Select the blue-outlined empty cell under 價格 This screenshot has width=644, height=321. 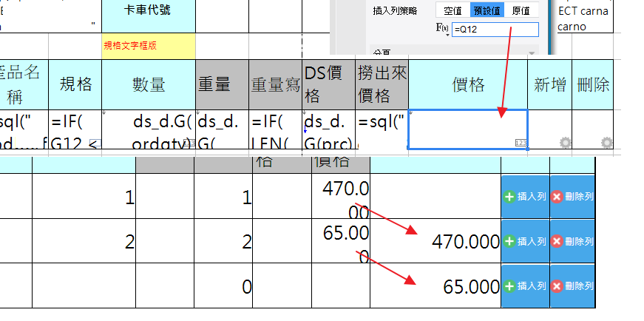point(468,129)
